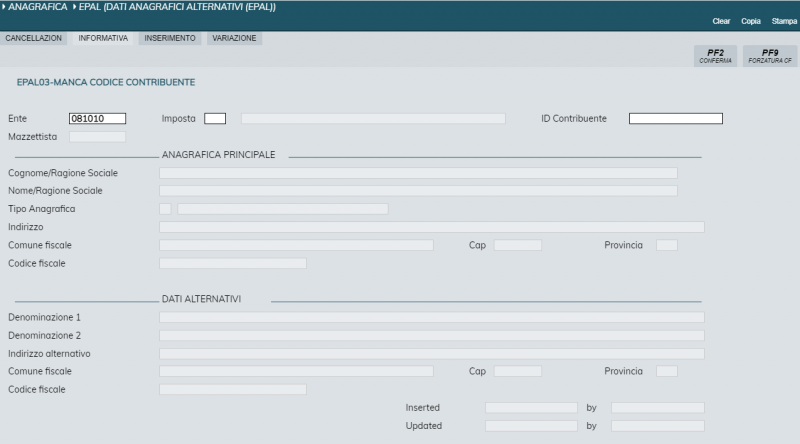
Task: Click the Tipo Anagrafica code box
Action: (x=165, y=209)
